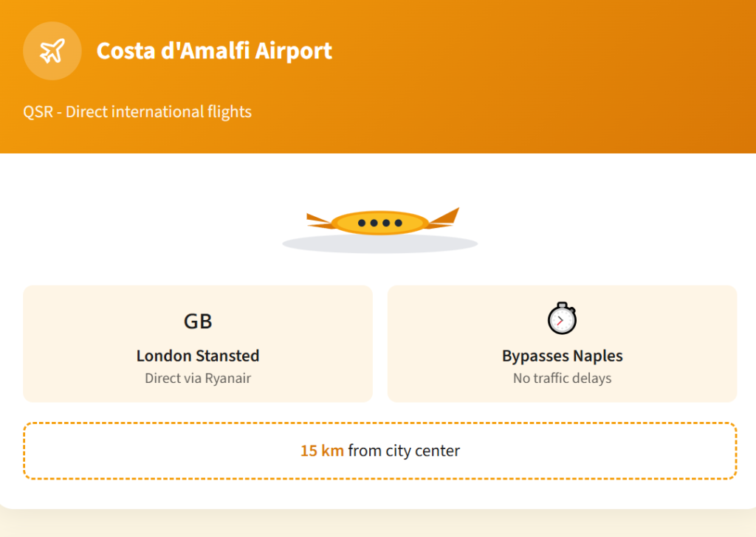756x537 pixels.
Task: Click the stopwatch icon above Bypasses Naples
Action: (562, 319)
